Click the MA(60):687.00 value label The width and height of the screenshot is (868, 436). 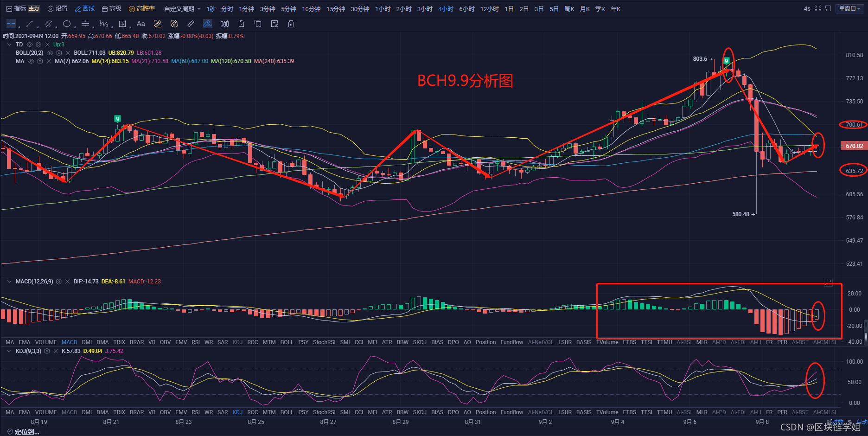(x=190, y=61)
